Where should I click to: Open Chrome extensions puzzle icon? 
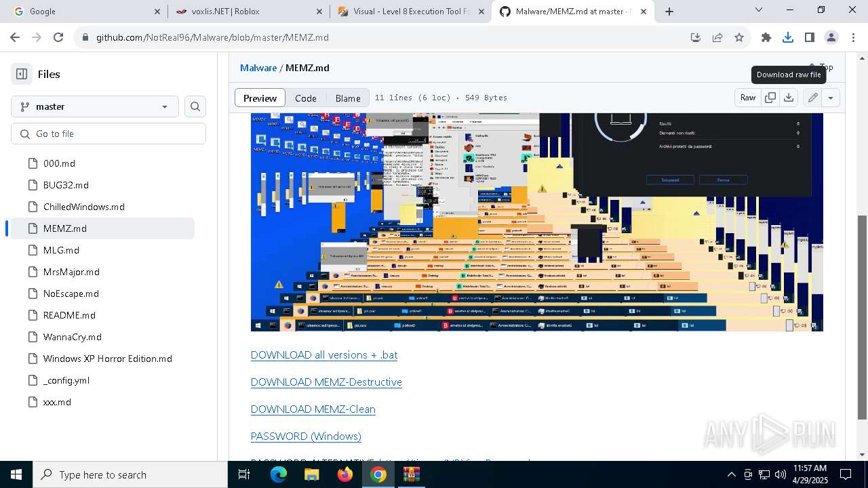tap(766, 37)
